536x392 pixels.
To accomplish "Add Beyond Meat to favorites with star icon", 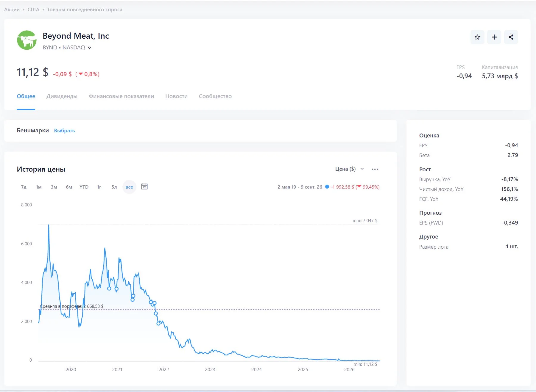I will (477, 37).
